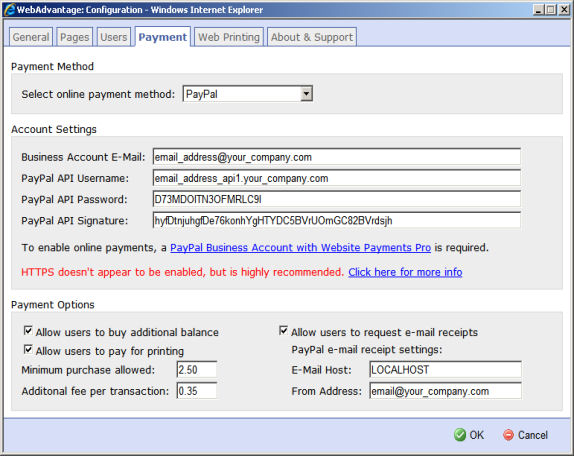Screen dimensions: 574x456
Task: Toggle Allow users to request e-mail receipts
Action: click(283, 331)
